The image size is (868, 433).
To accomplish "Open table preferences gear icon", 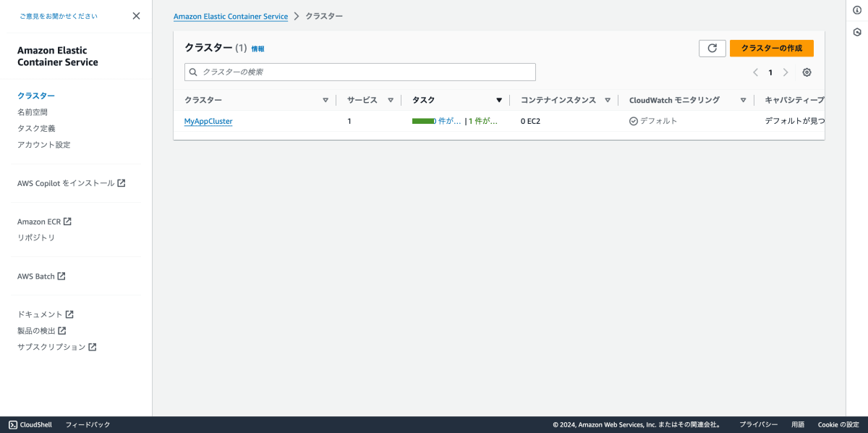I will 807,72.
